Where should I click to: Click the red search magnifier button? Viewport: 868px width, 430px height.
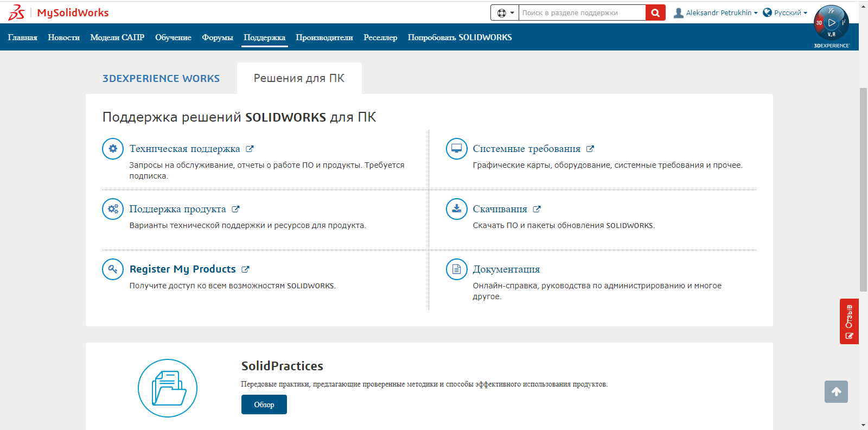coord(655,13)
